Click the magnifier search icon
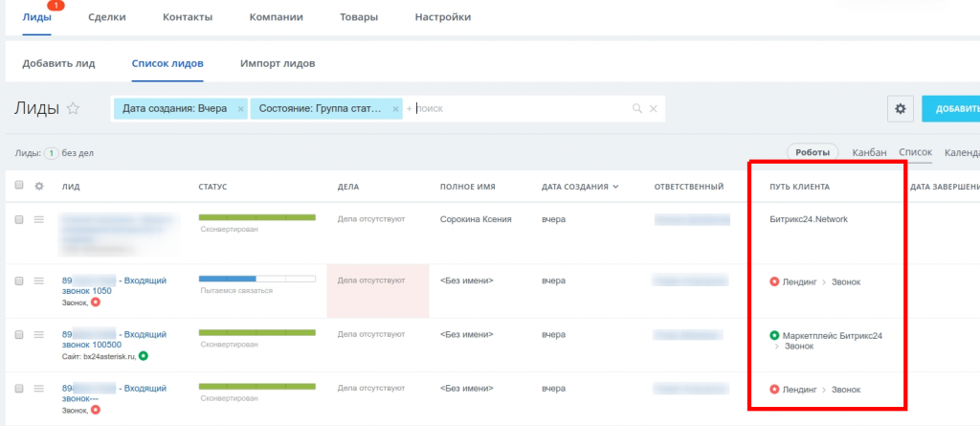Viewport: 980px width, 426px height. pos(636,109)
